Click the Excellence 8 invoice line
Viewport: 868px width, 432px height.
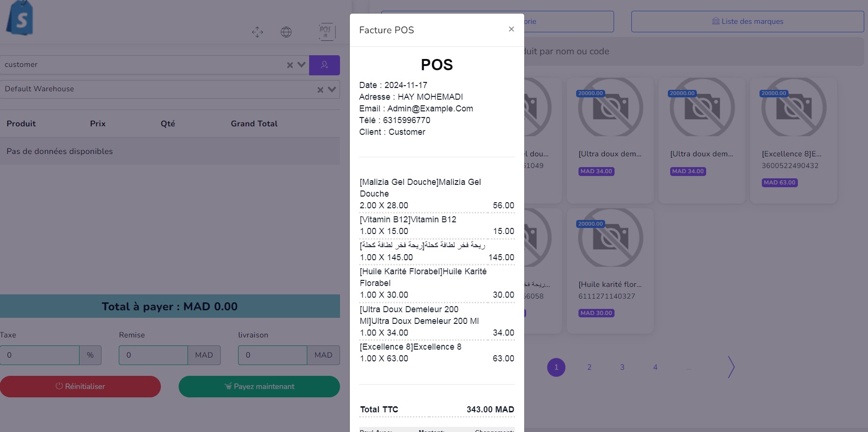[437, 353]
